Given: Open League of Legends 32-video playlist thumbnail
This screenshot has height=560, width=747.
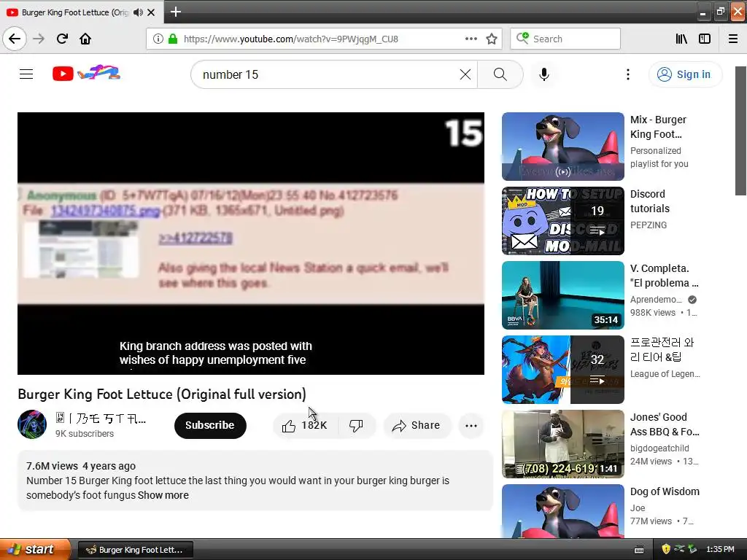Looking at the screenshot, I should (562, 370).
